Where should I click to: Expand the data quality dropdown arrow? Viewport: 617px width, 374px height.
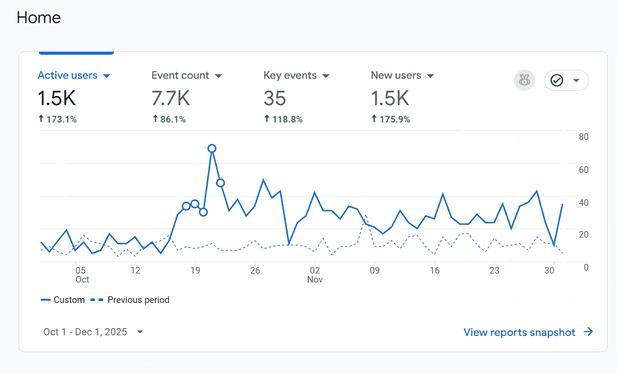(x=576, y=80)
